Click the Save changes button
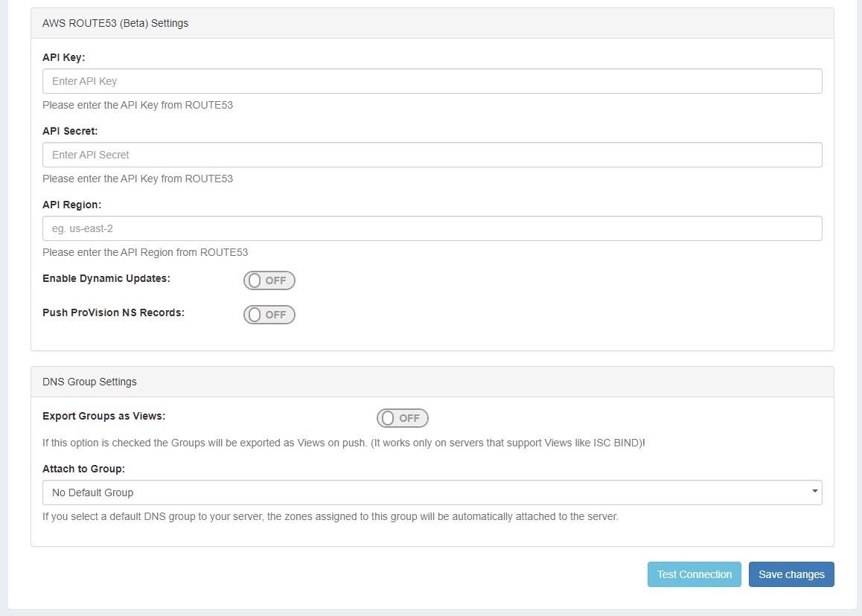Viewport: 862px width, 616px height. 791,574
